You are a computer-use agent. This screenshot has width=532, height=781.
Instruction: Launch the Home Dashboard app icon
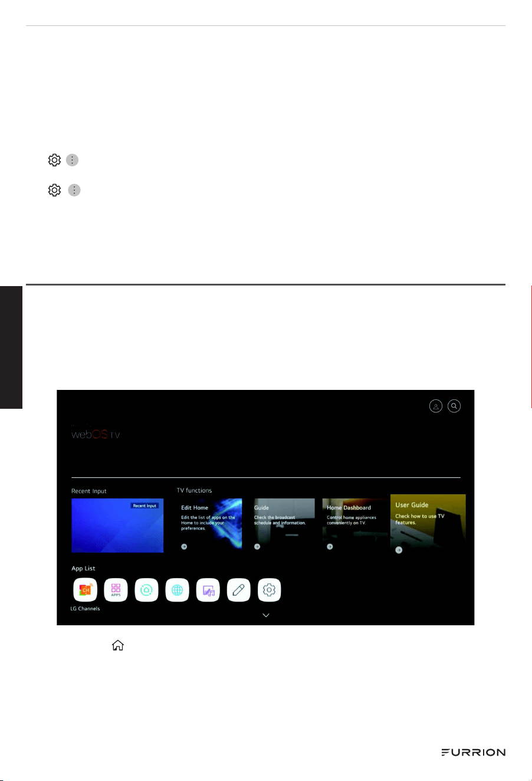tap(147, 590)
